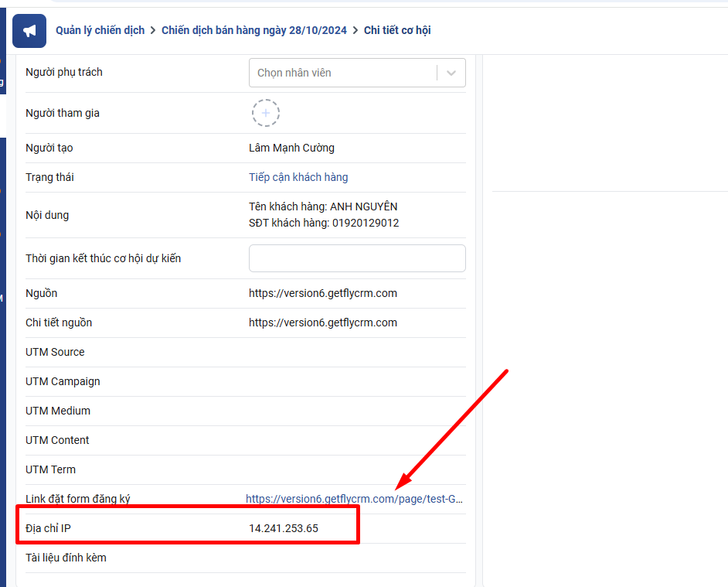728x587 pixels.
Task: Click the 'Tài liệu đính kèm' row
Action: (66, 558)
